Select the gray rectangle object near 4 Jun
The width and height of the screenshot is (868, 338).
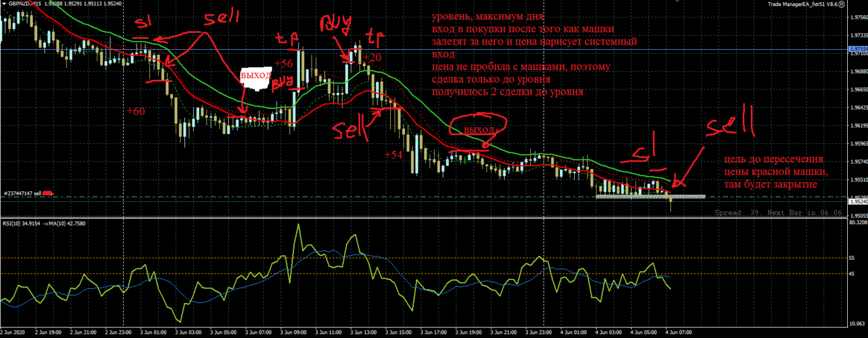click(x=651, y=196)
